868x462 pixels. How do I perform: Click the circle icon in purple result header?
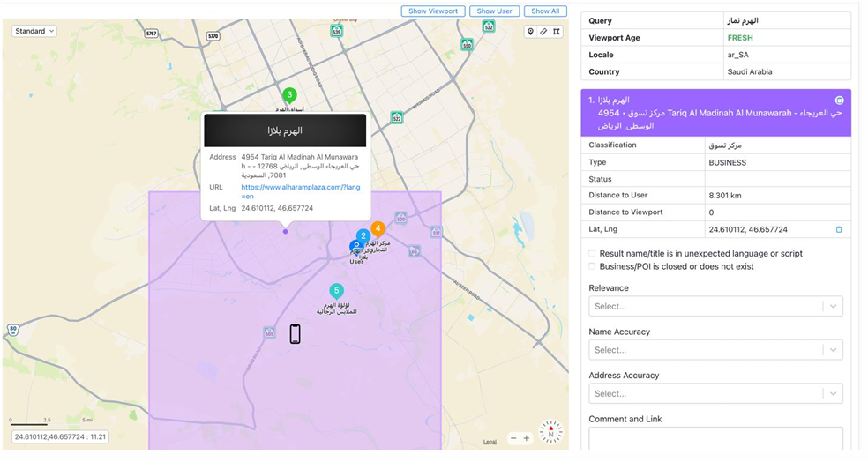pyautogui.click(x=839, y=101)
